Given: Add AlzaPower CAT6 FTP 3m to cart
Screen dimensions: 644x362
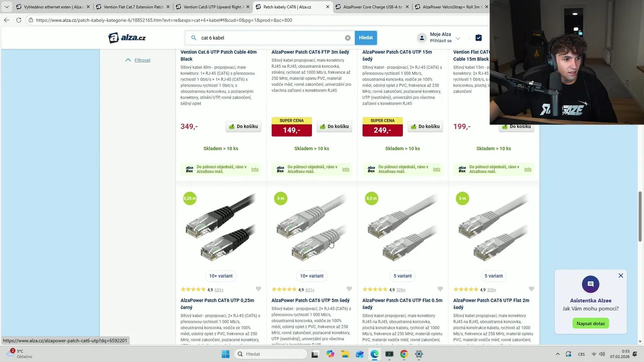Looking at the screenshot, I should click(x=334, y=127).
